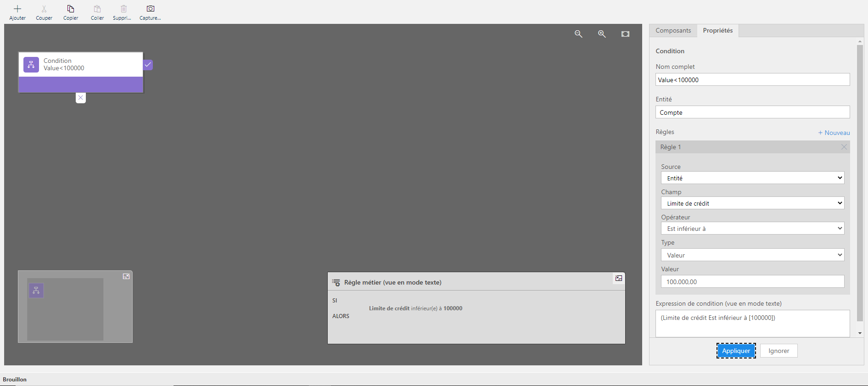Select the purple Condition node icon
The width and height of the screenshot is (868, 386).
31,64
